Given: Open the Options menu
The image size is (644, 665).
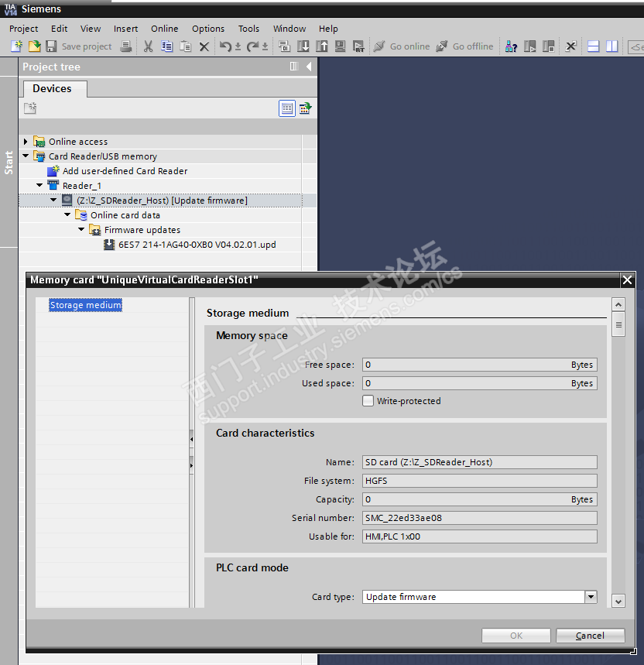Looking at the screenshot, I should click(208, 29).
